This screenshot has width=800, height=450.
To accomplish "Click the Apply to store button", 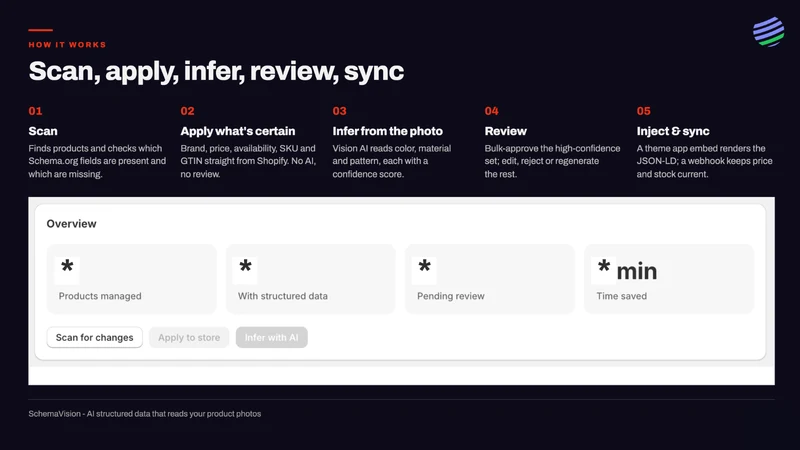I will pyautogui.click(x=189, y=337).
